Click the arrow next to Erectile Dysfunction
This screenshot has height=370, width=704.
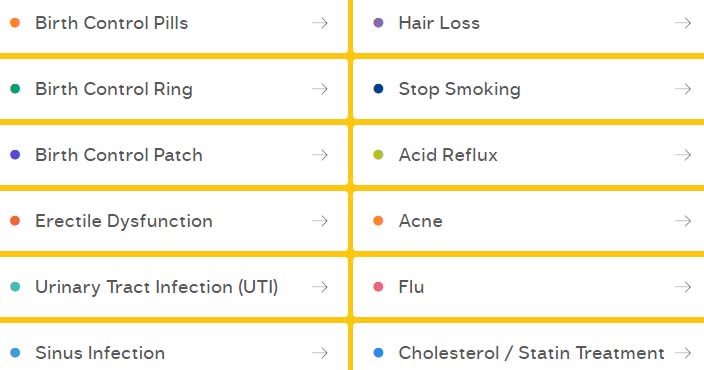click(320, 221)
